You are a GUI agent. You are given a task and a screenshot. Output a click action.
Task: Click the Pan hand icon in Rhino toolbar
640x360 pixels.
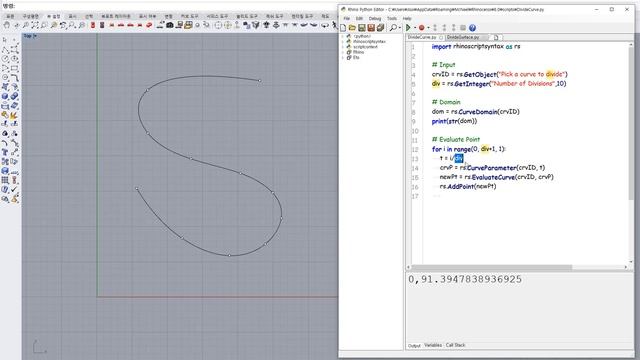[7, 25]
